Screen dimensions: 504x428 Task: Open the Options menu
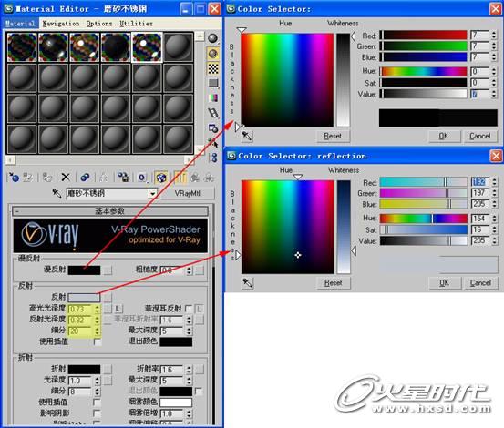click(99, 24)
